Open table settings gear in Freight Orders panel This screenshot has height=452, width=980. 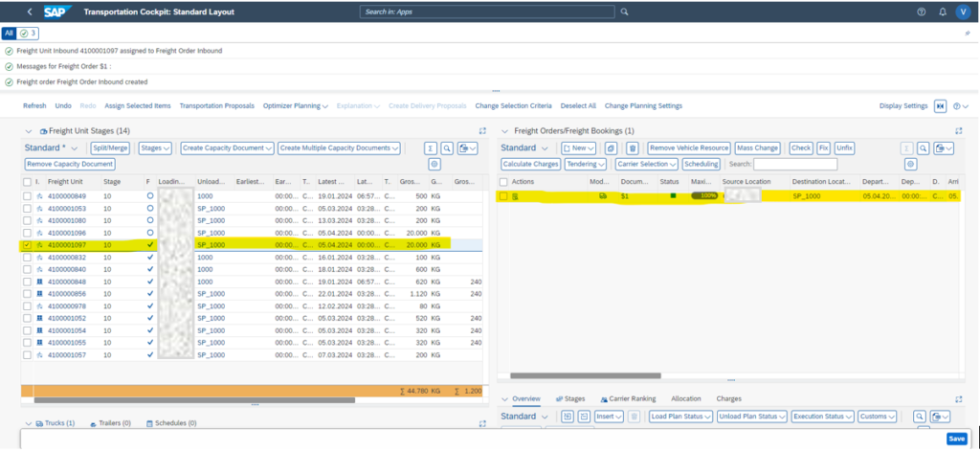tap(909, 165)
